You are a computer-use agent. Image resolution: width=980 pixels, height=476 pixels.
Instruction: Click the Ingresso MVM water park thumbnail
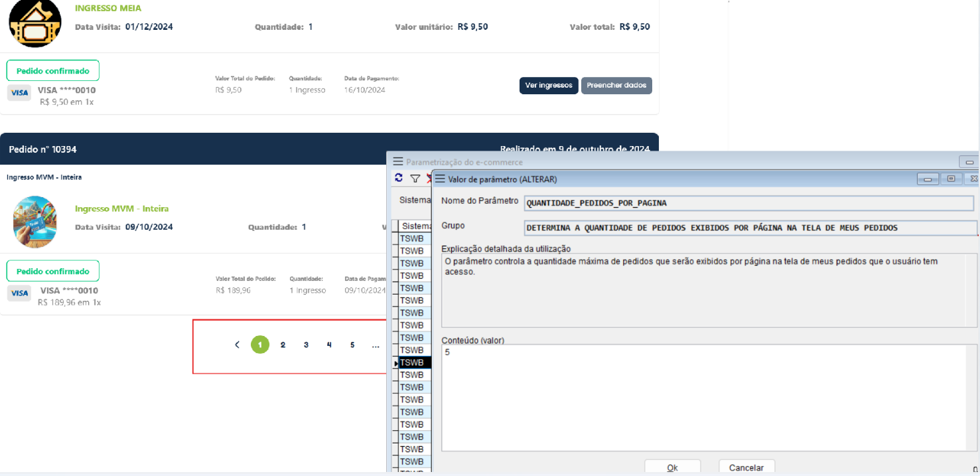[35, 222]
